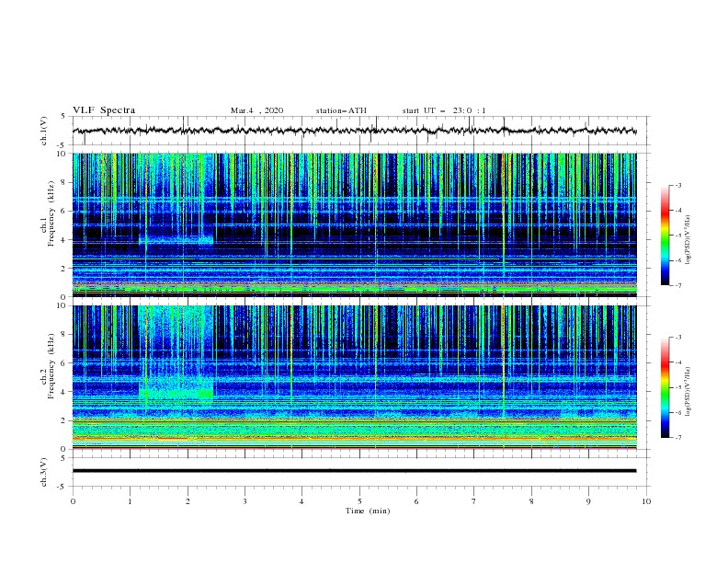
Task: Click the time axis tick label "9"
Action: pyautogui.click(x=588, y=501)
